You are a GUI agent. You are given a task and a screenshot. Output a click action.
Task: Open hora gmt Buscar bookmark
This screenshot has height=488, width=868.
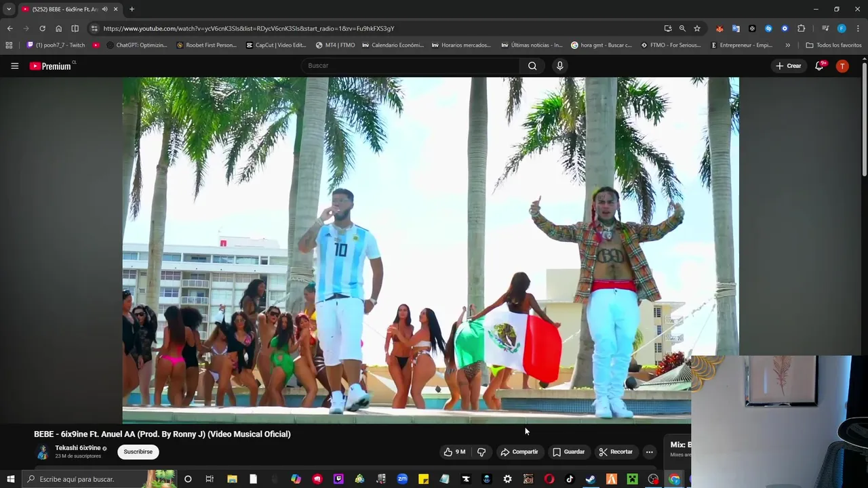(x=601, y=45)
